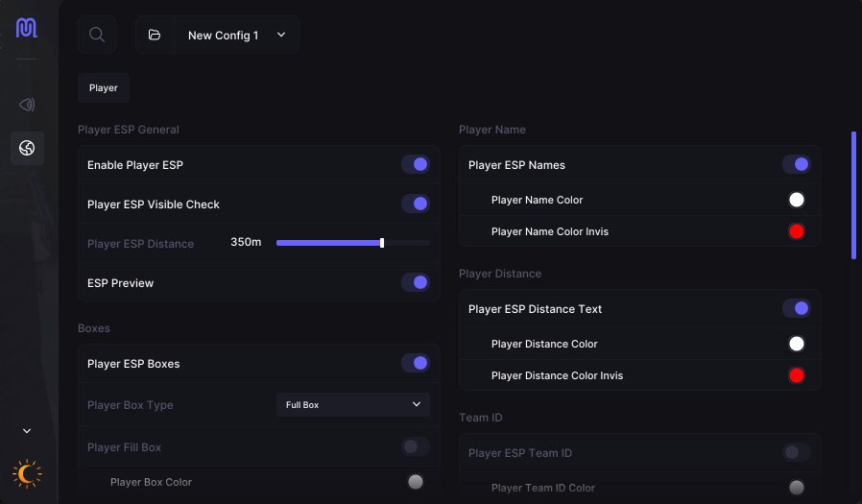Click the purple vertical scrollbar

853,195
